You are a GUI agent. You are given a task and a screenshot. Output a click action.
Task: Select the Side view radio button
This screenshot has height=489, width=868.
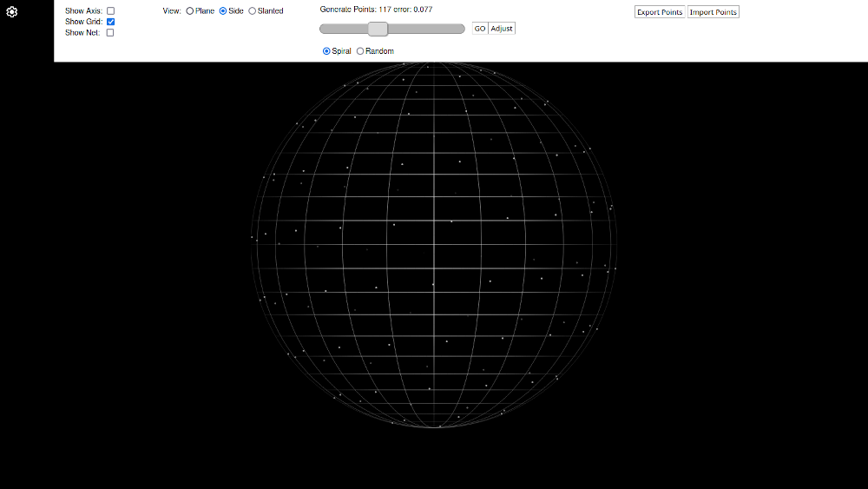pyautogui.click(x=223, y=11)
